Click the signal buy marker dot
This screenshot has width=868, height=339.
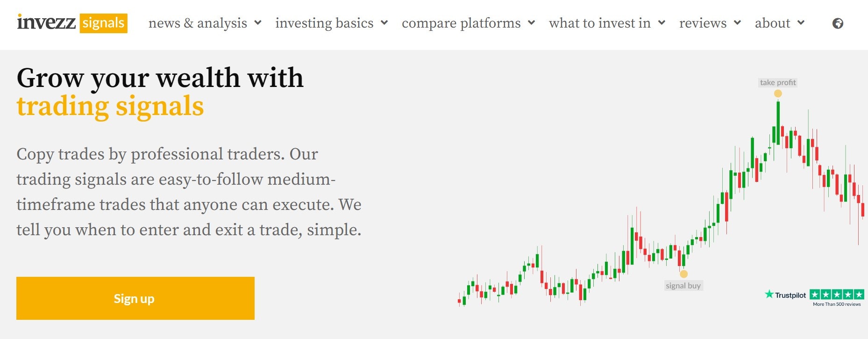[683, 274]
